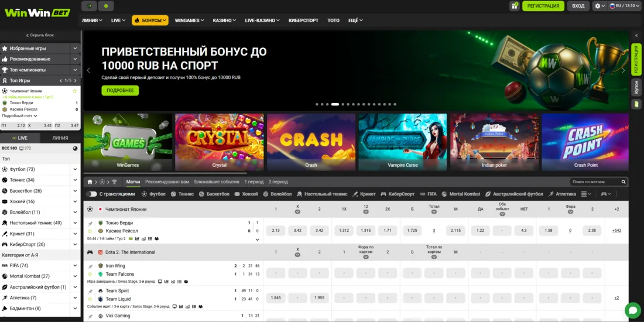Open the settings gear dropdown
This screenshot has width=644, height=322.
point(600,6)
